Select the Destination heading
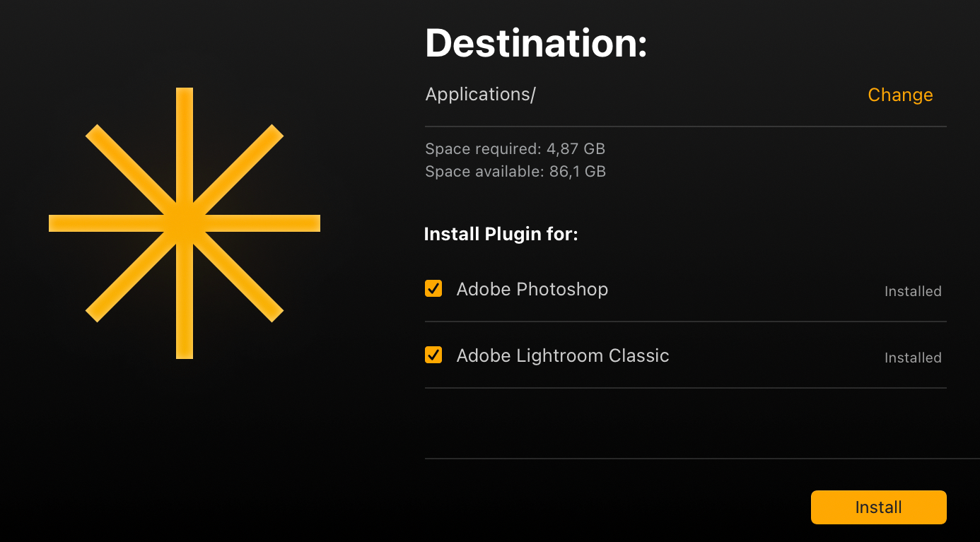The image size is (980, 542). pyautogui.click(x=535, y=43)
